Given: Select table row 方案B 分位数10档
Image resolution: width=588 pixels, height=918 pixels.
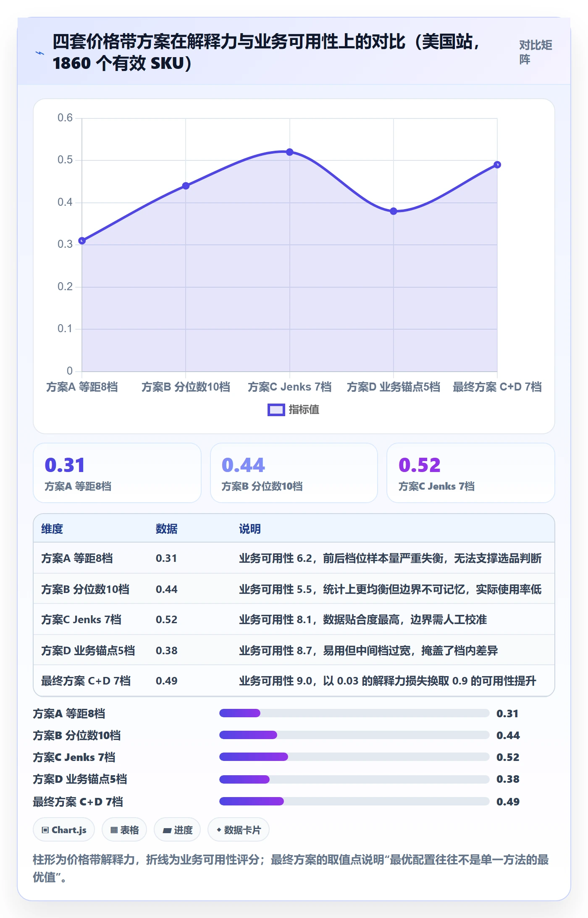Looking at the screenshot, I should point(294,589).
